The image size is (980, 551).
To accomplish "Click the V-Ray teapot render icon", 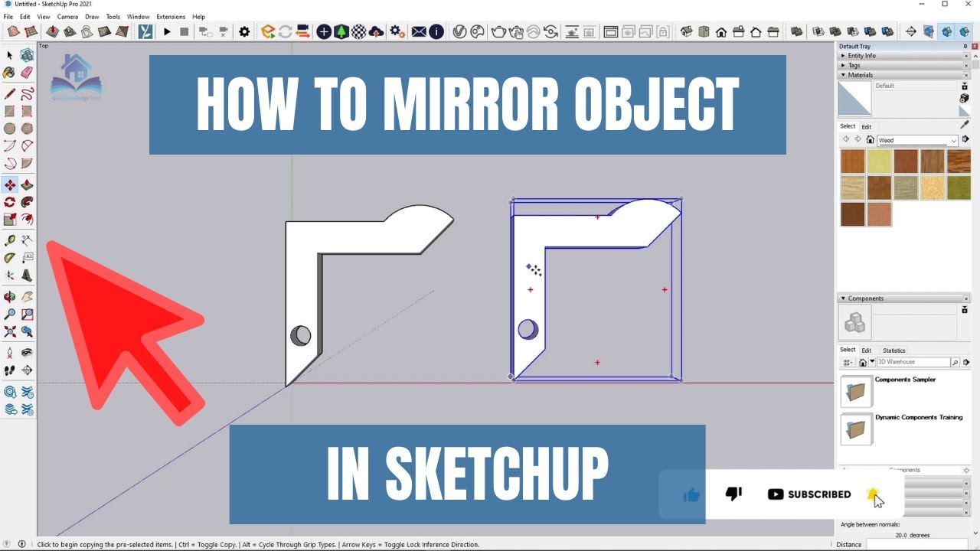I will point(498,31).
